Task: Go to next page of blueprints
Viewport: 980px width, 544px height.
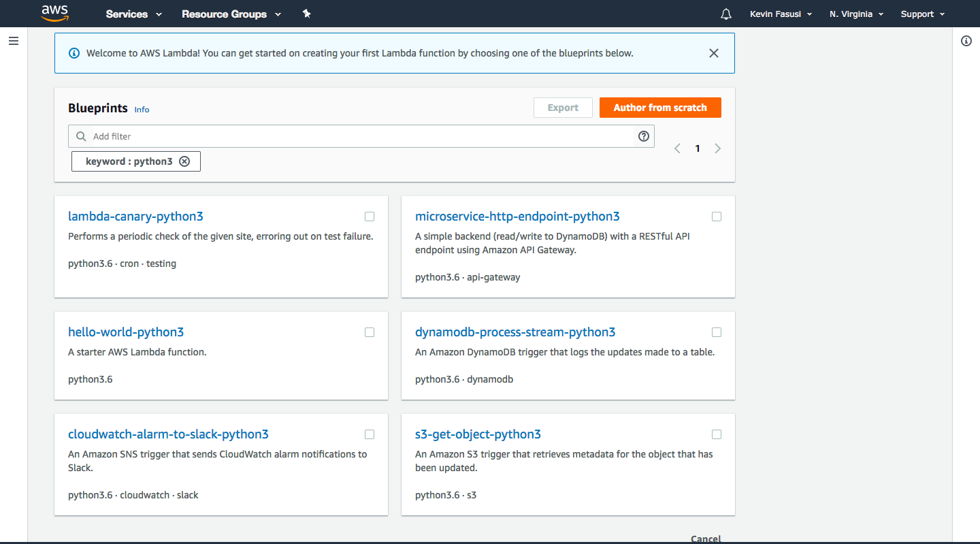Action: coord(717,148)
